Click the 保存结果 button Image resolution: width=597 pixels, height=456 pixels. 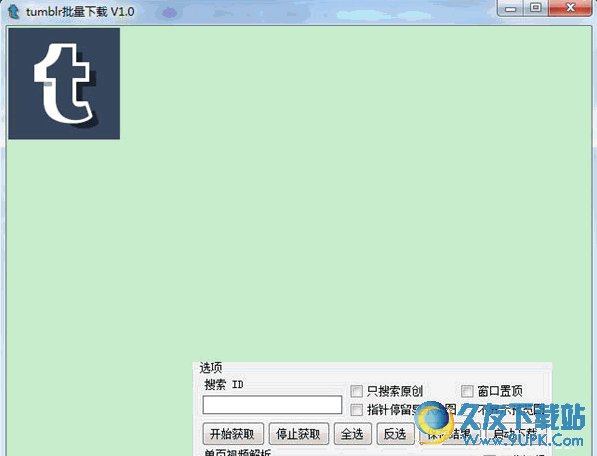(x=449, y=434)
